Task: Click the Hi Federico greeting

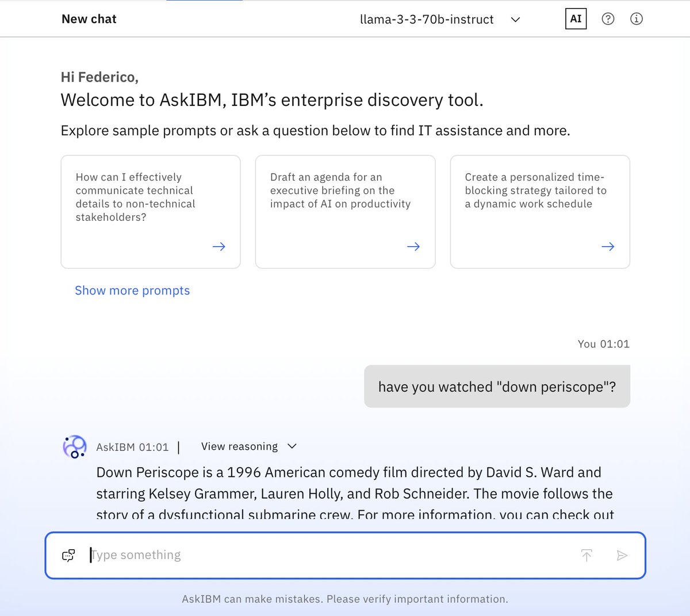Action: click(x=99, y=77)
